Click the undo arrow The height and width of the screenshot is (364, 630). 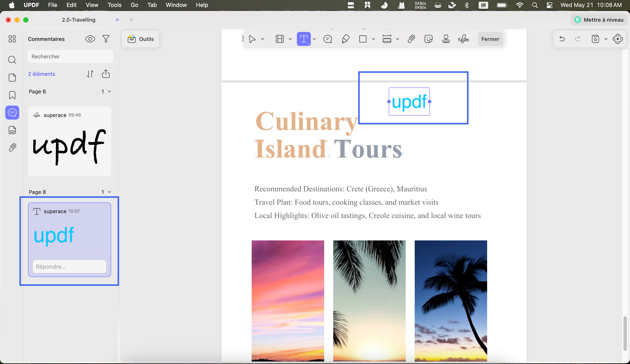[x=562, y=39]
